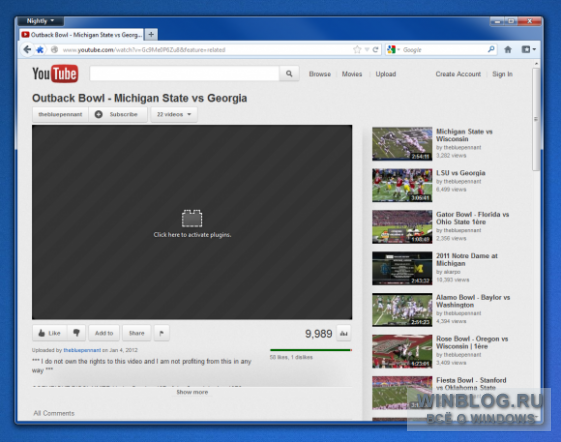Click Show more description link

click(x=192, y=392)
